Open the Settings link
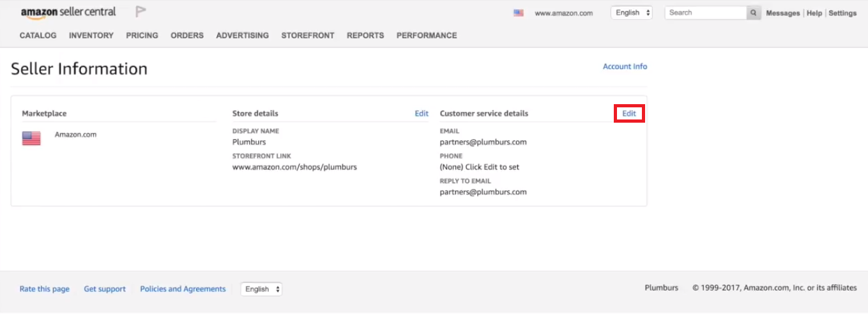The image size is (868, 315). pos(842,13)
